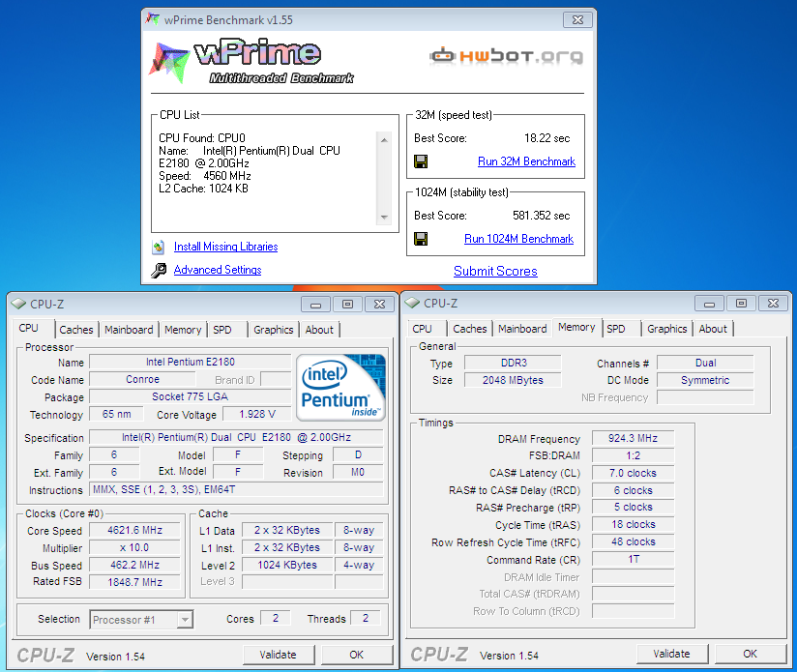
Task: Open Advanced Settings link
Action: pyautogui.click(x=218, y=270)
